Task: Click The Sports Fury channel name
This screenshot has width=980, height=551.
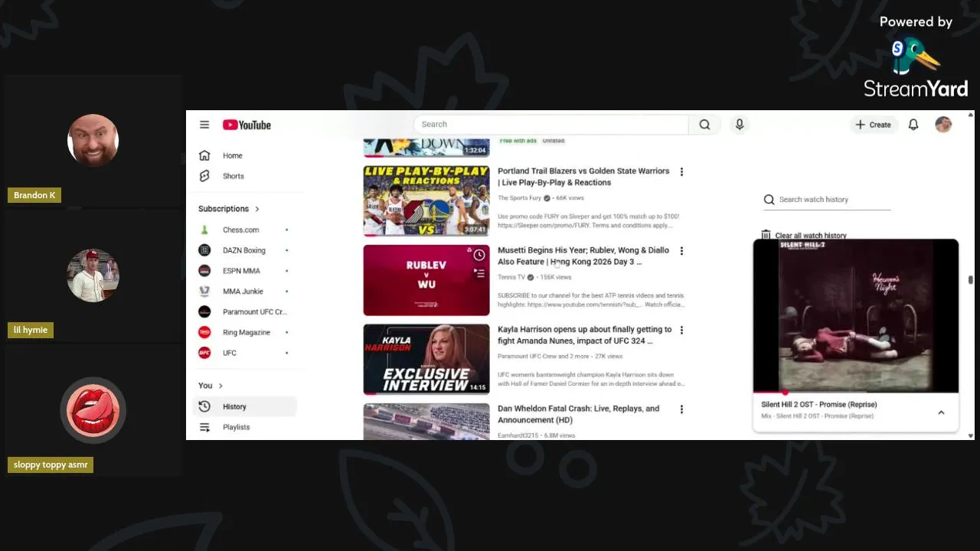Action: [x=519, y=198]
